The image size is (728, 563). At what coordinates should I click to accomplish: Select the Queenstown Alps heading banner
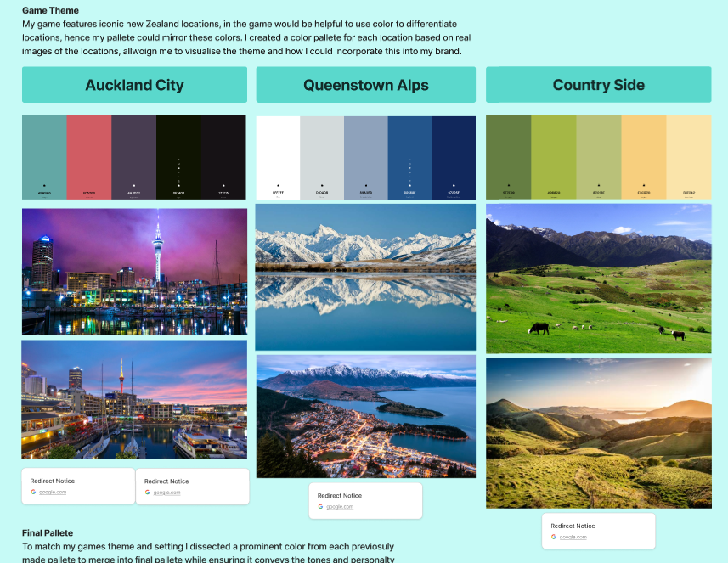click(366, 84)
